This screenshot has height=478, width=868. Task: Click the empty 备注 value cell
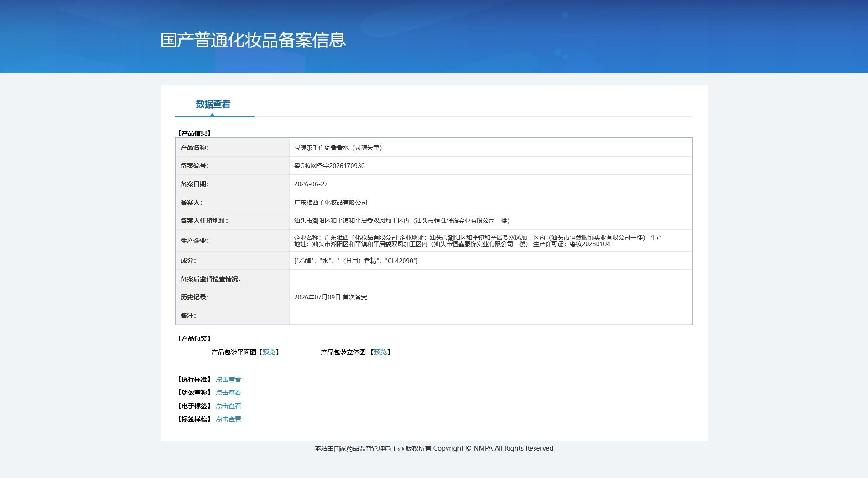pos(491,315)
